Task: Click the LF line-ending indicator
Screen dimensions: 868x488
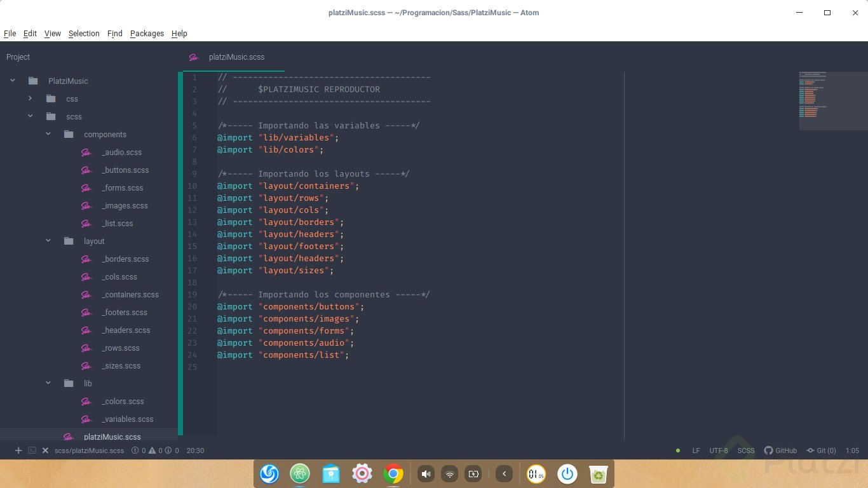Action: pos(696,451)
